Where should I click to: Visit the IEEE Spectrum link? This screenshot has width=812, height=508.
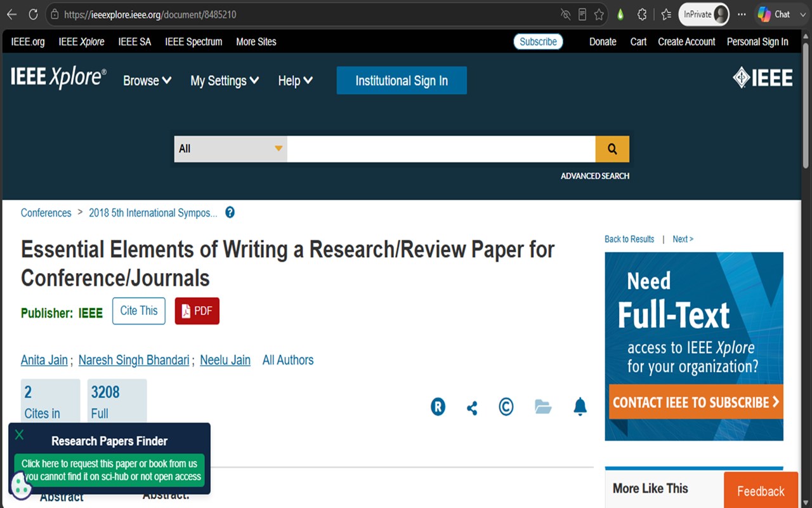tap(193, 42)
